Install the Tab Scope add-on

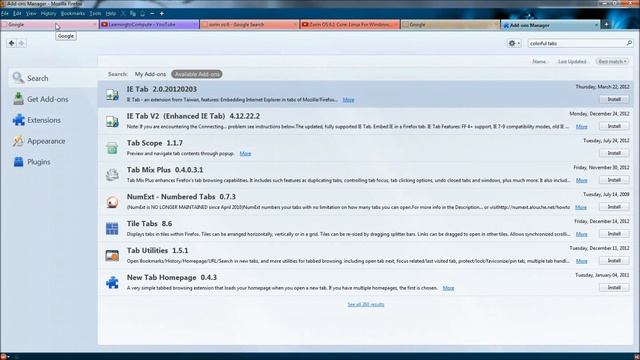(614, 153)
